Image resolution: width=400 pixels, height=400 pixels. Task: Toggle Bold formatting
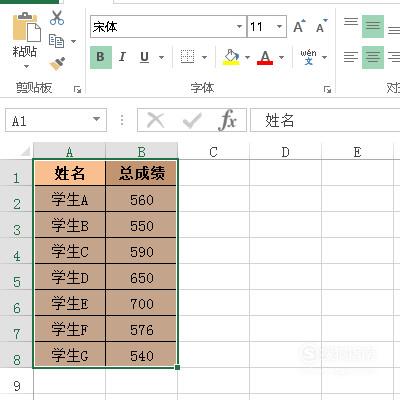click(101, 57)
